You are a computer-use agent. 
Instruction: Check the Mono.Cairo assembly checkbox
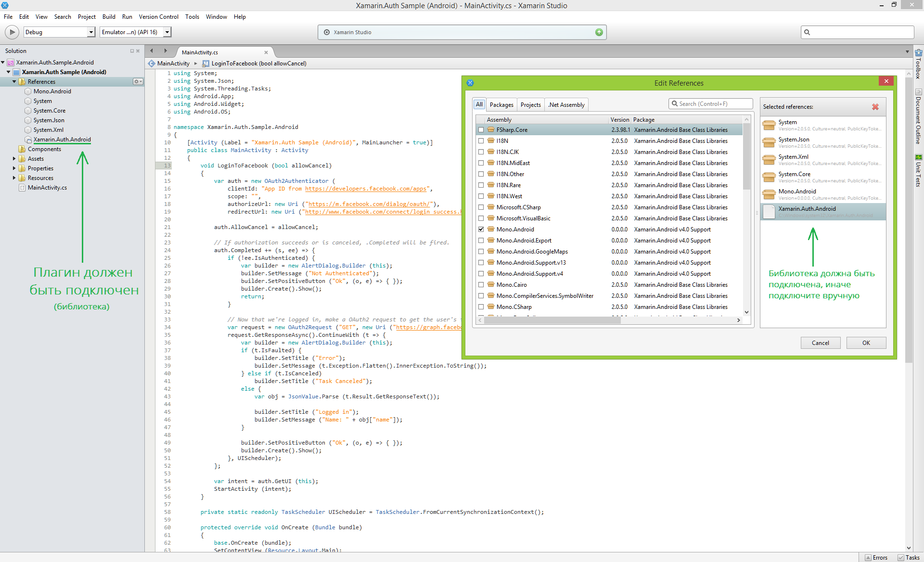click(x=481, y=285)
